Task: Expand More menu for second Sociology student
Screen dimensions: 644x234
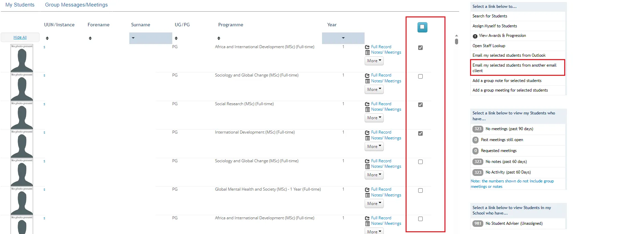Action: coord(374,175)
